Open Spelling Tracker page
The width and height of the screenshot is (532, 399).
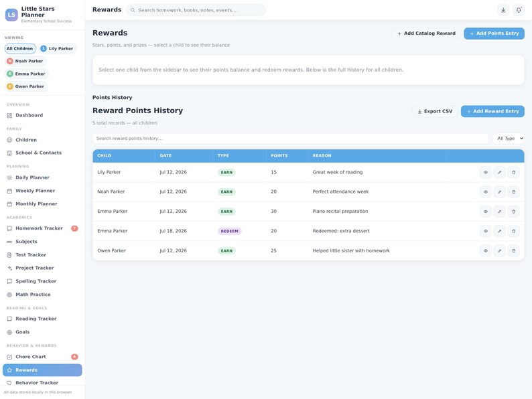pyautogui.click(x=42, y=281)
